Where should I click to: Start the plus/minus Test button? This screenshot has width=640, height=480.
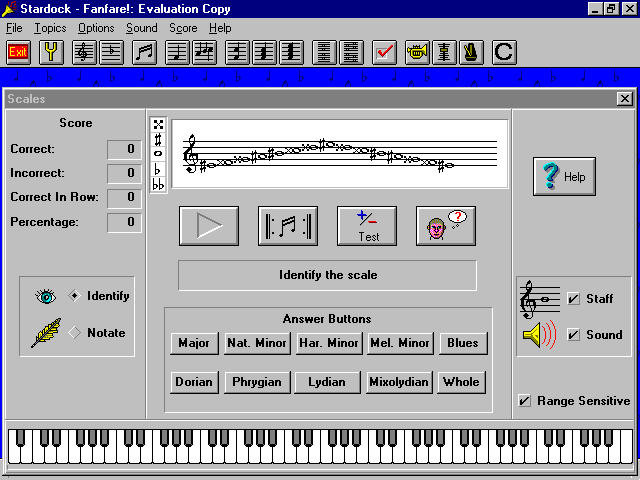point(367,226)
